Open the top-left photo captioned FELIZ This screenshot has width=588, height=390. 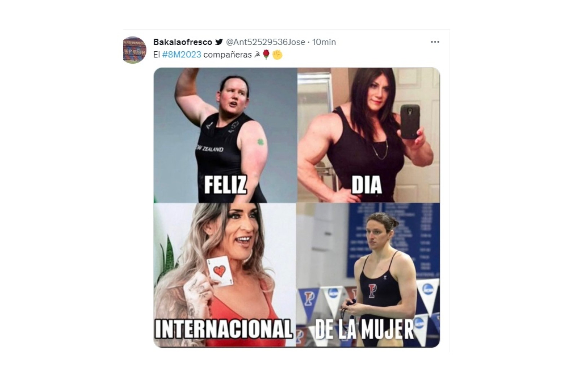point(225,135)
